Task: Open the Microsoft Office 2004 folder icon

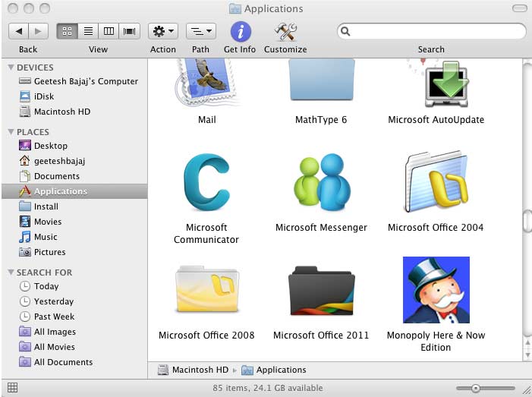Action: (436, 182)
